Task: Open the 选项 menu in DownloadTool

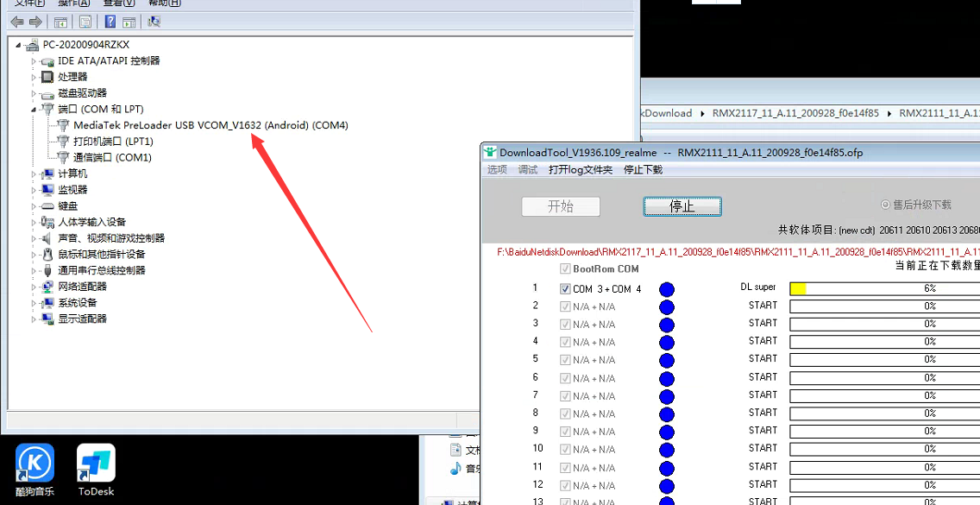Action: (x=497, y=169)
